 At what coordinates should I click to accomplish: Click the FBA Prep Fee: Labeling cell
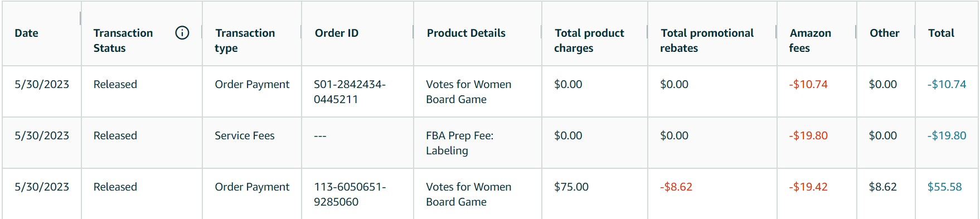pyautogui.click(x=459, y=143)
